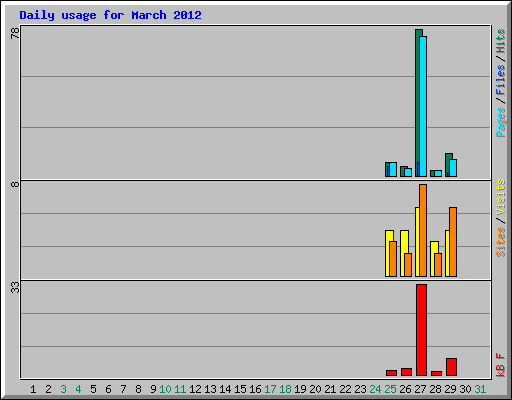Viewport: 512px width, 400px height.
Task: Click the '8' middle axis value
Action: [x=15, y=184]
